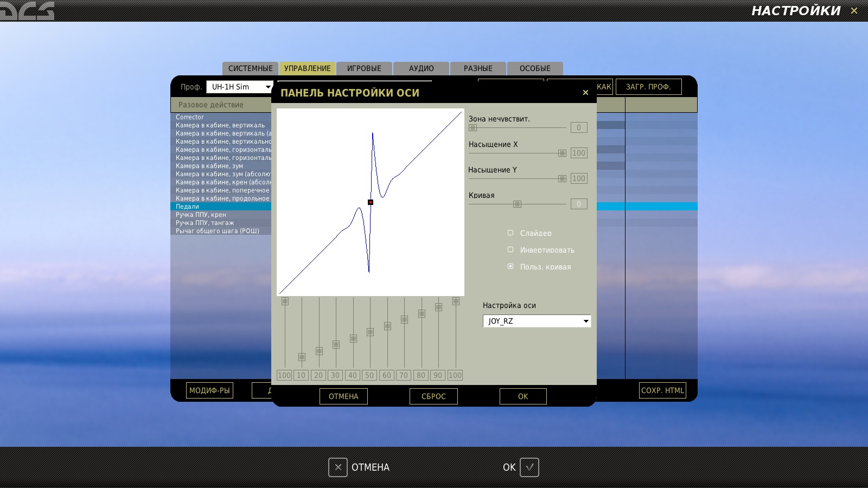Switch to the АУДИО tab
This screenshot has width=868, height=488.
click(x=422, y=68)
